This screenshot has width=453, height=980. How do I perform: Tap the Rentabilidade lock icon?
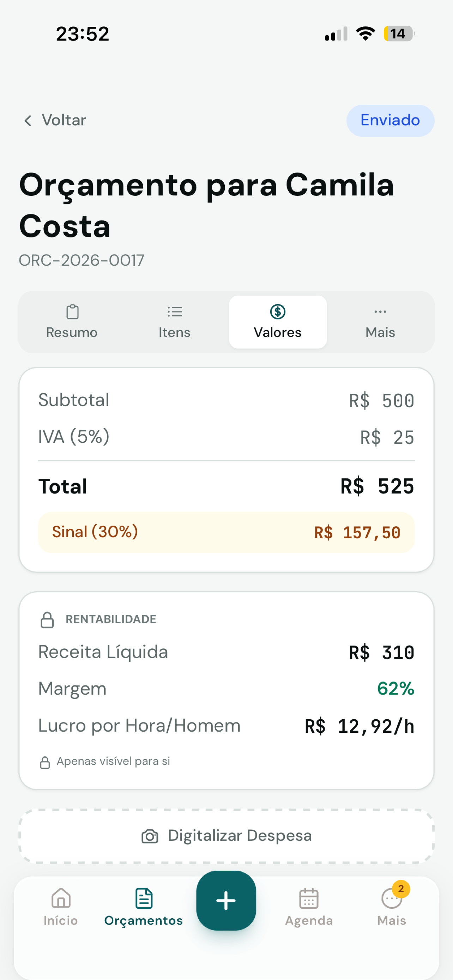tap(47, 620)
